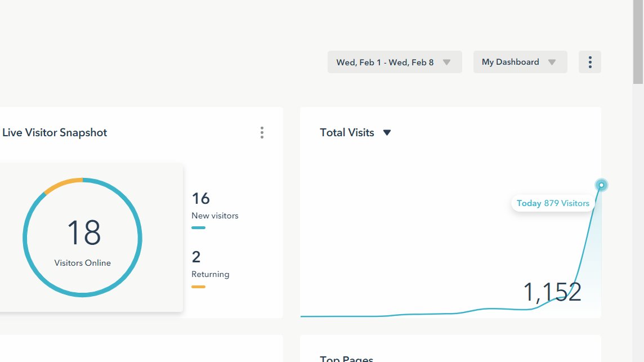Screen dimensions: 644x362
Task: Click the Today 879 Visitors tooltip
Action: point(553,203)
